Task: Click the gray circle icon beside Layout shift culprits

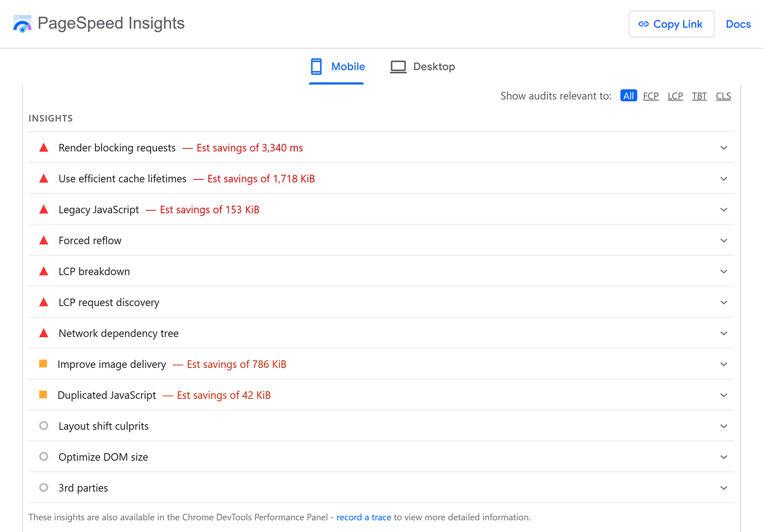Action: pos(43,426)
